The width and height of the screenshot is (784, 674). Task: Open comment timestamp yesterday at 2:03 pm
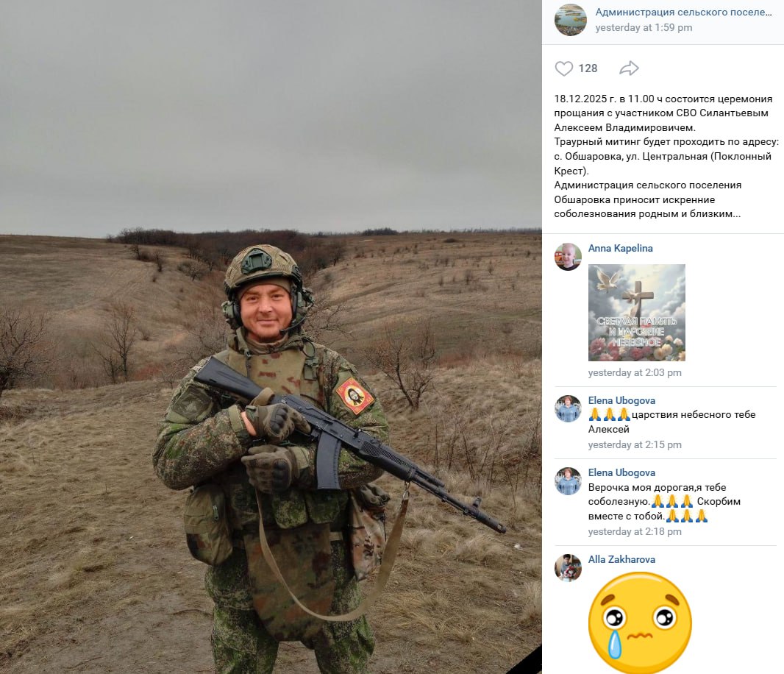635,372
